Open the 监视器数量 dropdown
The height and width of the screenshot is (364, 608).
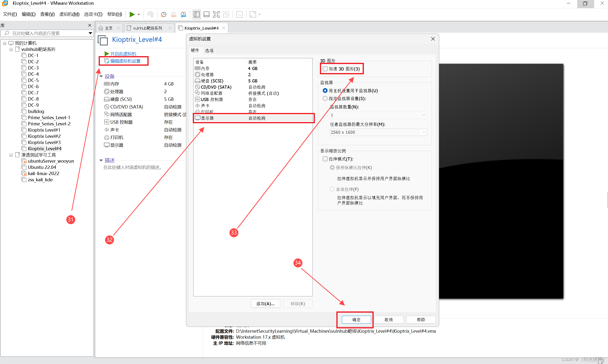tap(378, 115)
